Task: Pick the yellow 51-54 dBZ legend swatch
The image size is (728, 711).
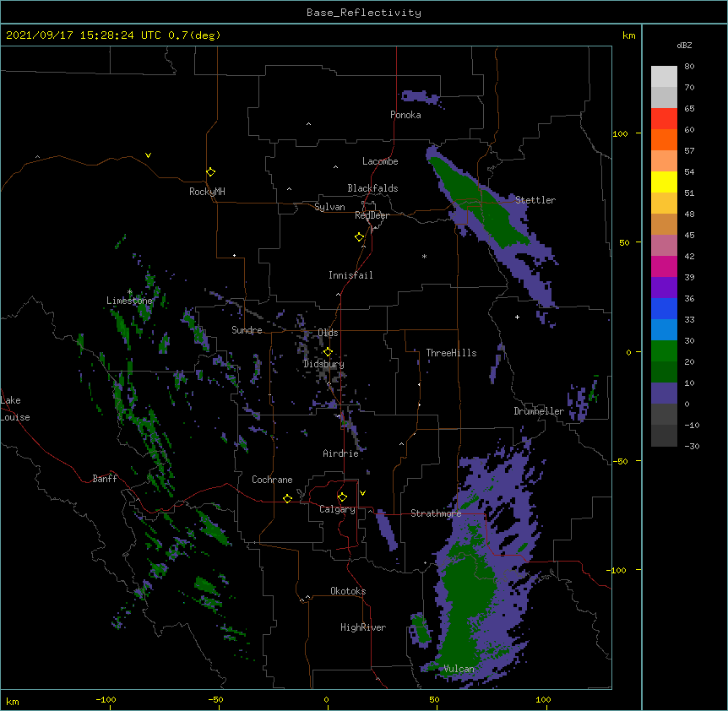Action: [x=664, y=182]
